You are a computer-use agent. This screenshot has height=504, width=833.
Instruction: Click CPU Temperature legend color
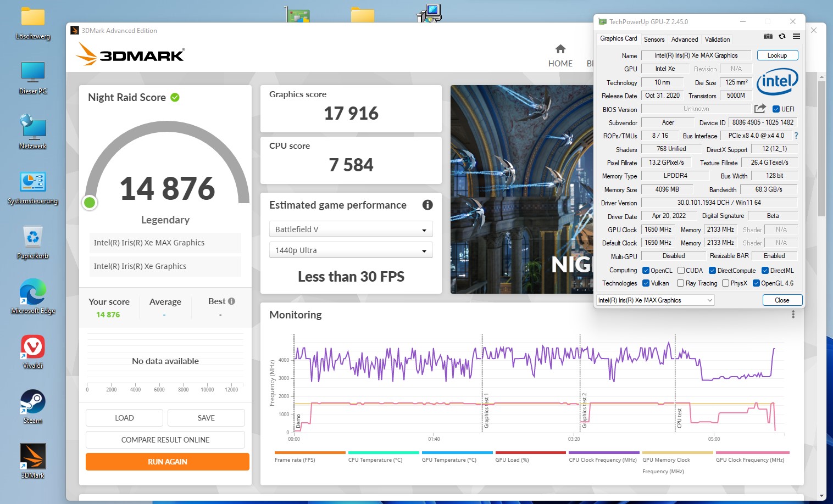coord(384,453)
